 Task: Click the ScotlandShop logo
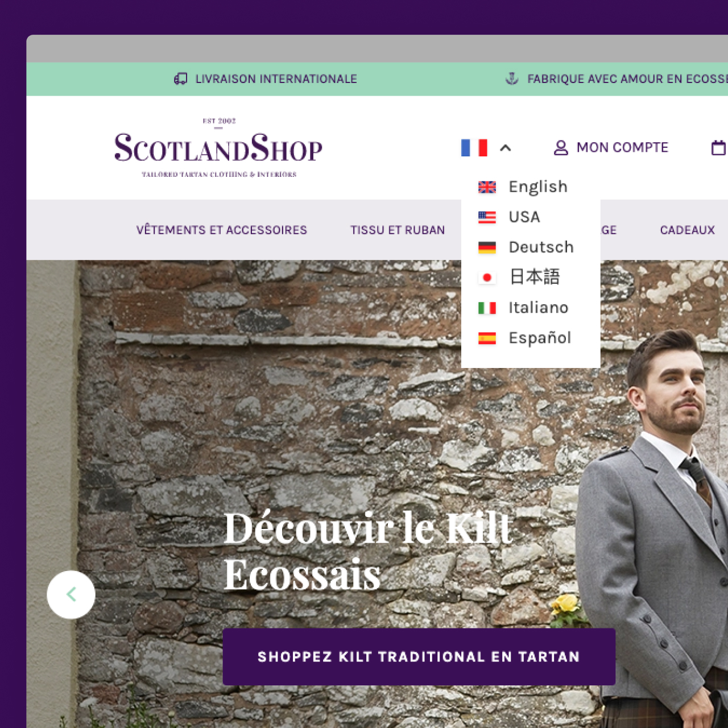[x=218, y=148]
